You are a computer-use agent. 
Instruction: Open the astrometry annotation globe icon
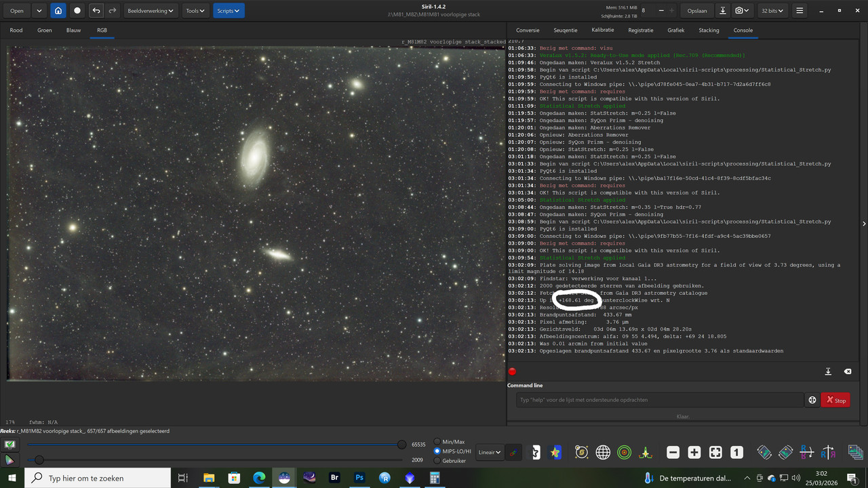[x=603, y=452]
